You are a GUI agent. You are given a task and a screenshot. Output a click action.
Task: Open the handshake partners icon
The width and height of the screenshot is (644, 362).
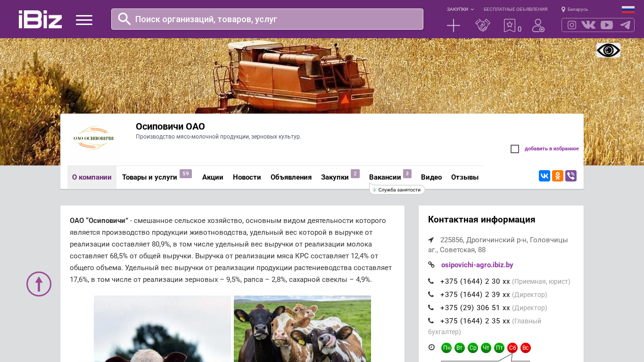point(483,25)
